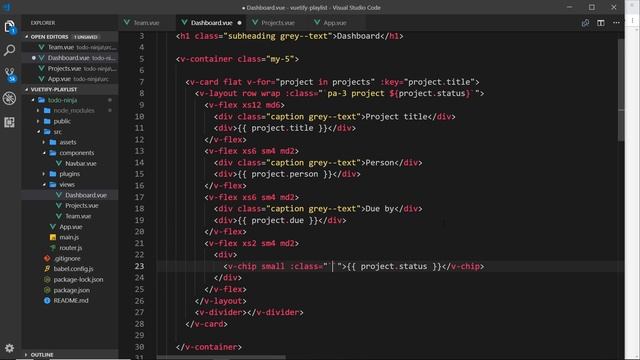The height and width of the screenshot is (360, 640).
Task: Open the Source Control view
Action: point(9,74)
